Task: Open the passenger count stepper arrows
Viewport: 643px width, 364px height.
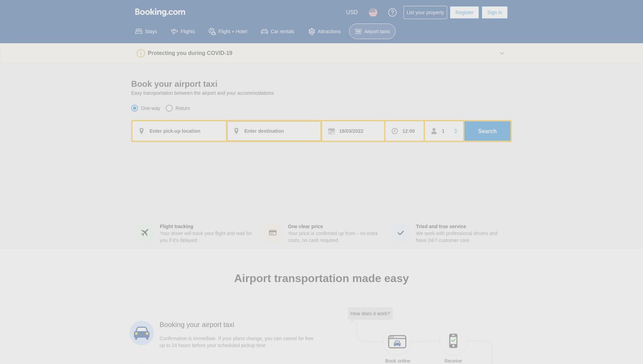Action: [x=456, y=131]
